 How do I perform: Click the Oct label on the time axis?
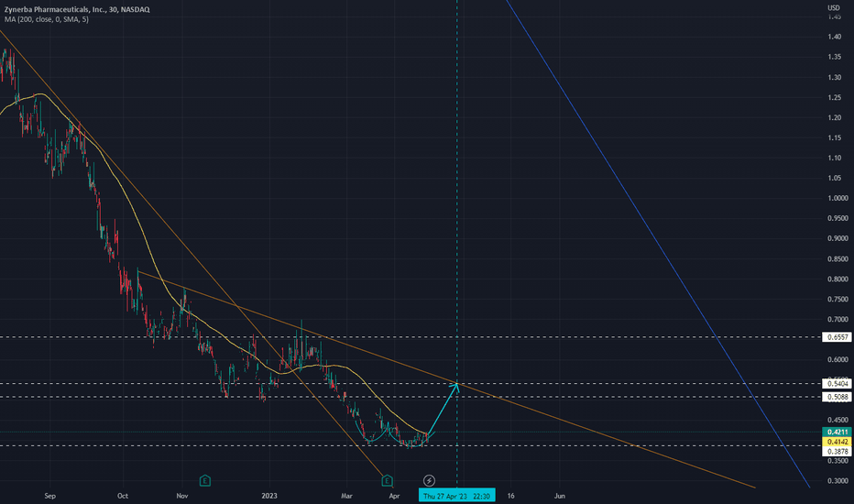[123, 496]
